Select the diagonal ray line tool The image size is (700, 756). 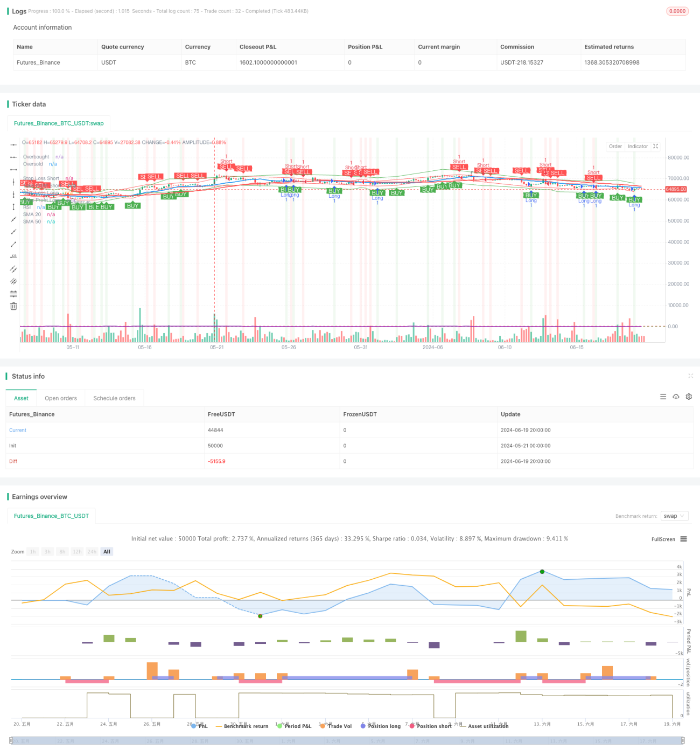point(13,232)
